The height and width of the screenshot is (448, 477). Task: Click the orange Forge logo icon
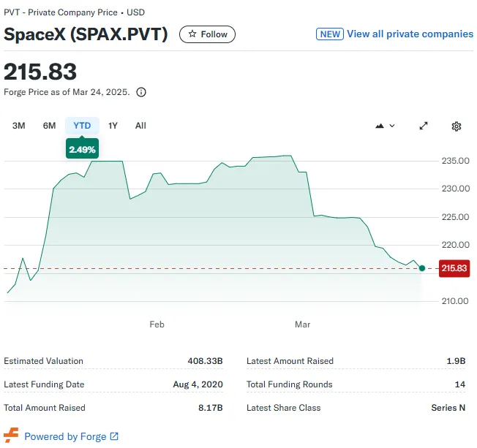(11, 436)
